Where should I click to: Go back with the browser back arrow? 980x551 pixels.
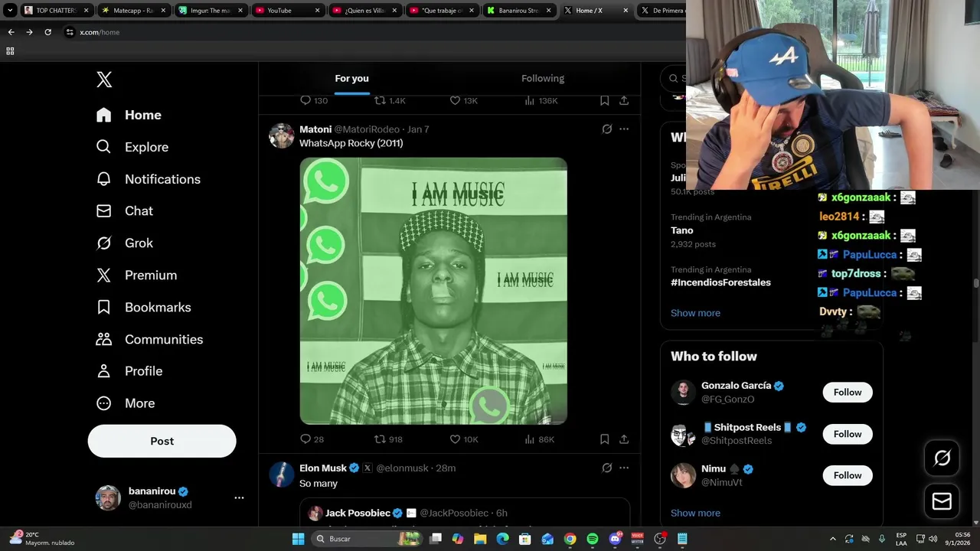point(11,32)
